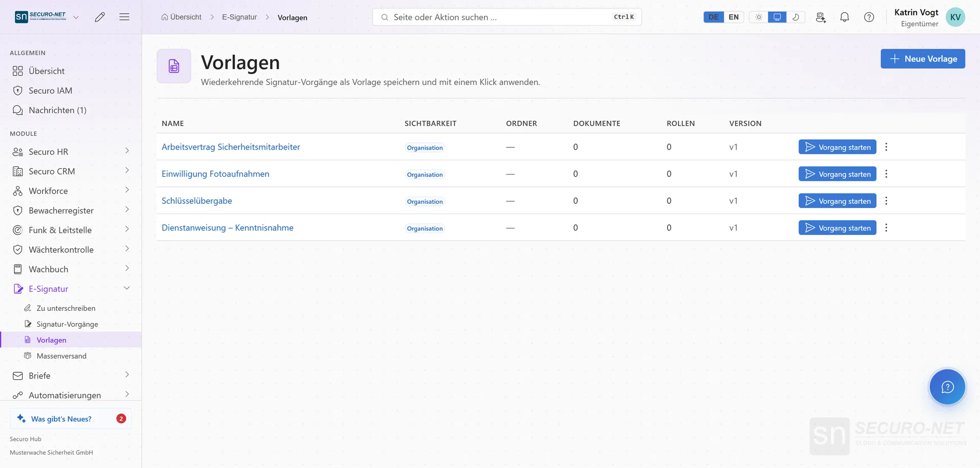The image size is (980, 468).
Task: Click the pencil edit icon in top bar
Action: 100,17
